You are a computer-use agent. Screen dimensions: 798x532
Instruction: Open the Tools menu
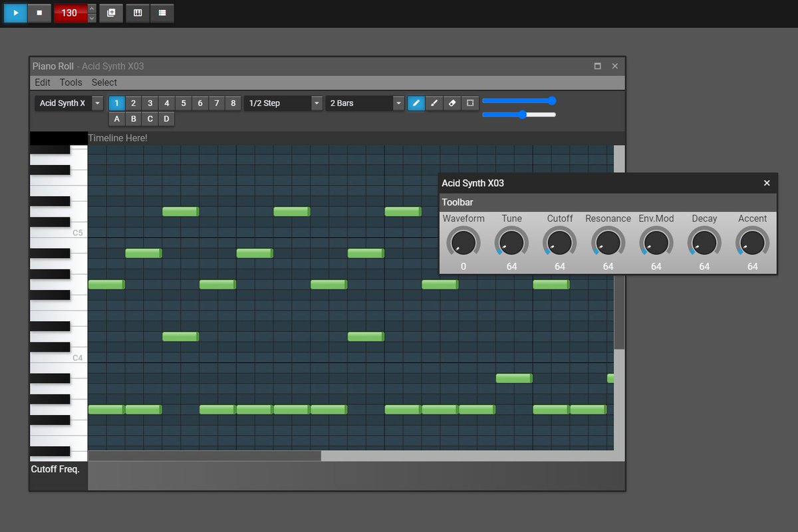point(71,82)
